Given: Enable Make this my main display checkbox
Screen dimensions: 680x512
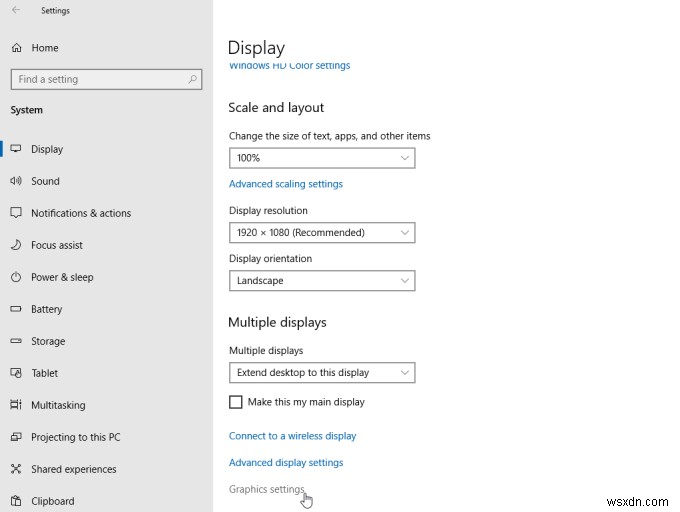Looking at the screenshot, I should (x=236, y=402).
